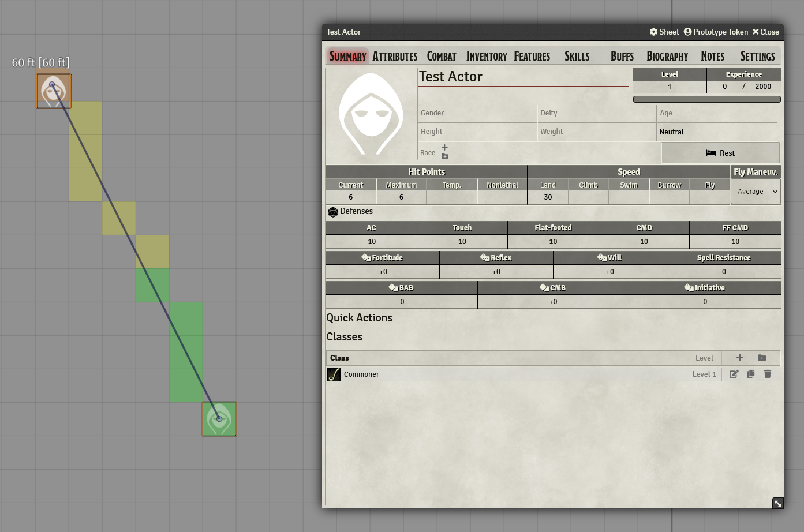Viewport: 804px width, 532px height.
Task: Edit the Commoner class with the pencil icon
Action: point(734,374)
